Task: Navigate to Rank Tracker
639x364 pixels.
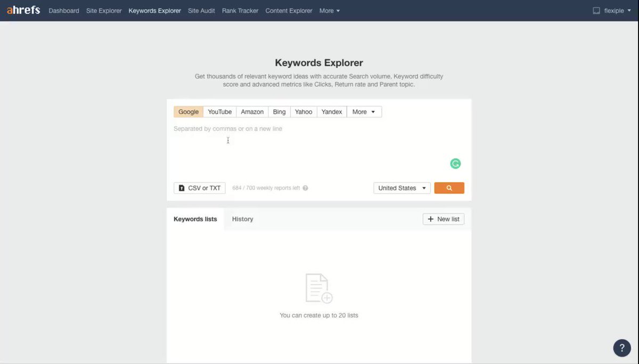Action: point(240,11)
